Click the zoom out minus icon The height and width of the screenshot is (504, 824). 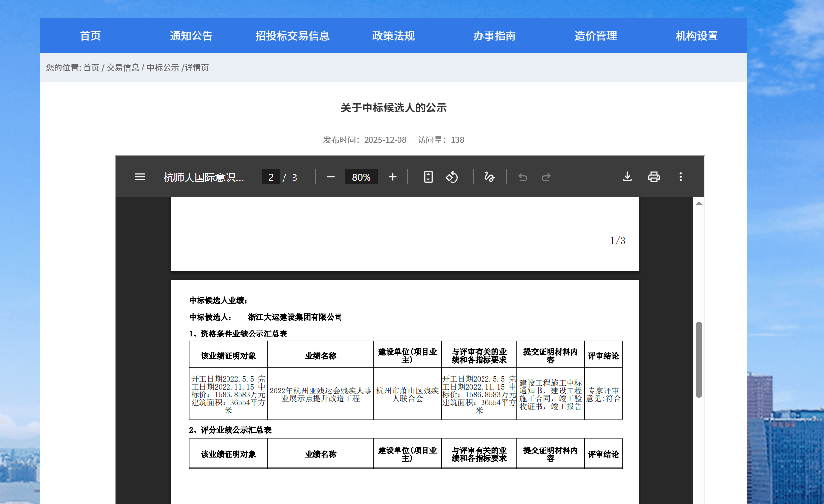[x=331, y=177]
